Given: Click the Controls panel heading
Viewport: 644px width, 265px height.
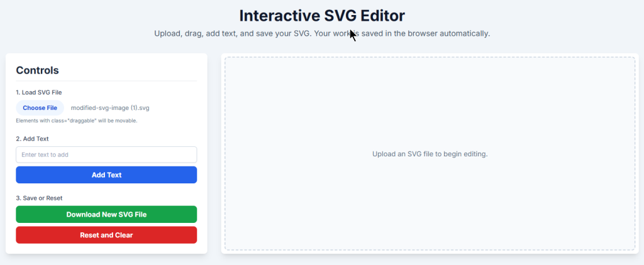Looking at the screenshot, I should [37, 70].
